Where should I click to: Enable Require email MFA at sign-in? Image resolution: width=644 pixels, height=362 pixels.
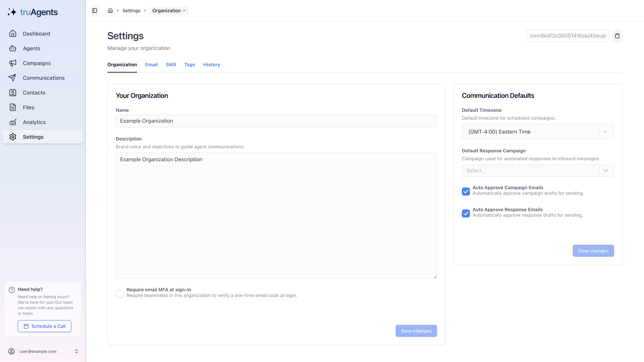tap(120, 294)
